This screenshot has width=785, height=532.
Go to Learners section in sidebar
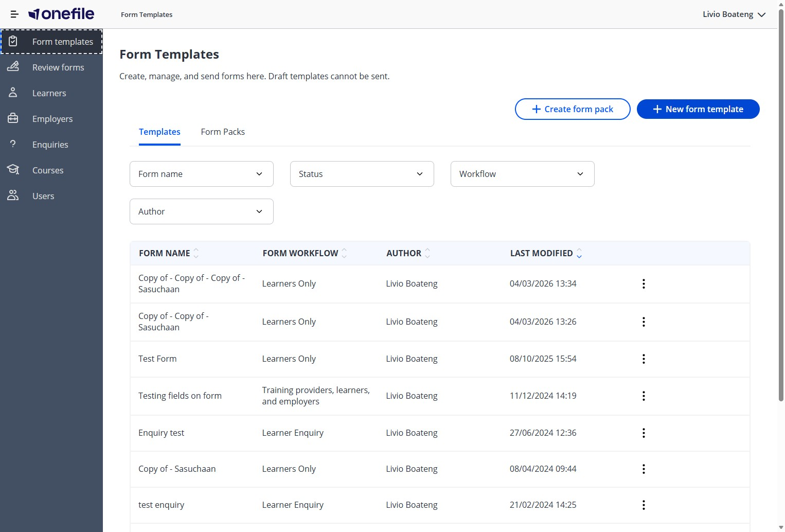click(49, 93)
